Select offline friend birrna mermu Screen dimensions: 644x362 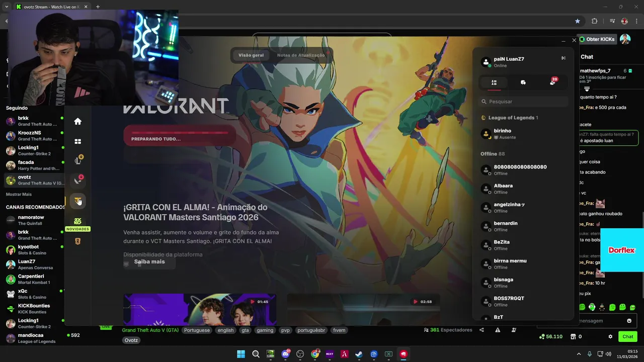(523, 264)
